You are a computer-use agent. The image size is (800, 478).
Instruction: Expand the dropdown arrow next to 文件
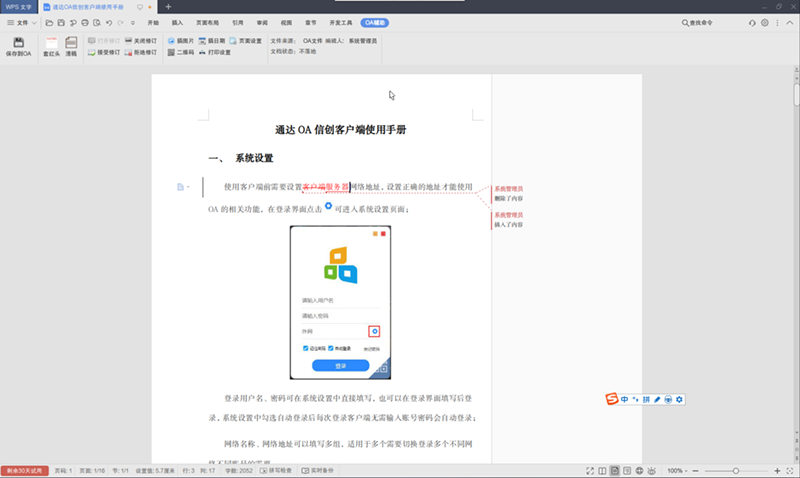pos(34,23)
